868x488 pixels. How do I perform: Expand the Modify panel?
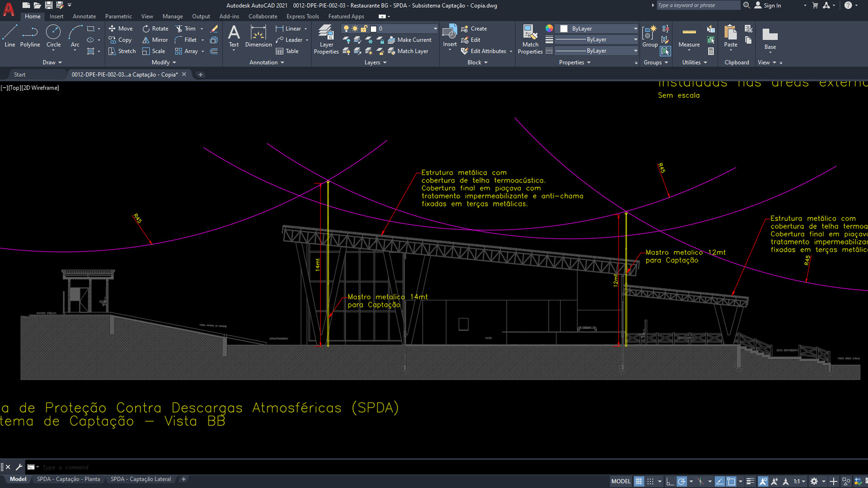[164, 62]
